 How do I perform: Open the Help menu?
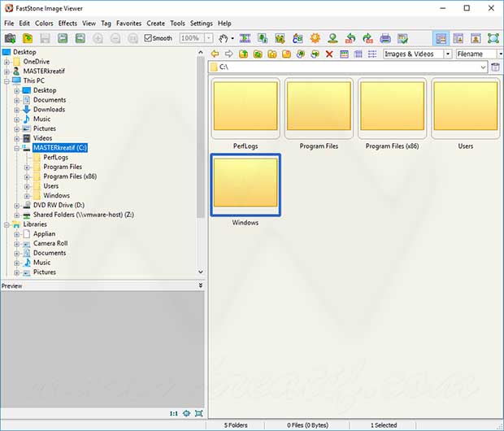click(x=224, y=24)
